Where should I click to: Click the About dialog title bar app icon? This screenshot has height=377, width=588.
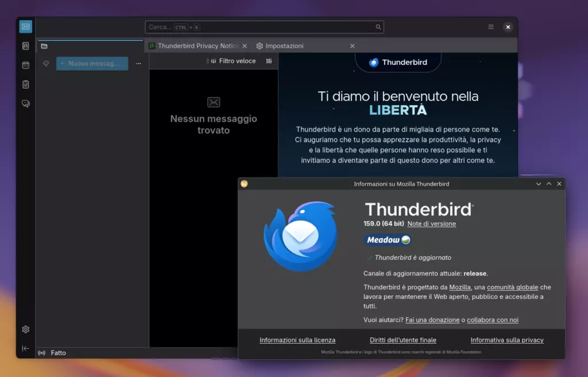click(244, 184)
